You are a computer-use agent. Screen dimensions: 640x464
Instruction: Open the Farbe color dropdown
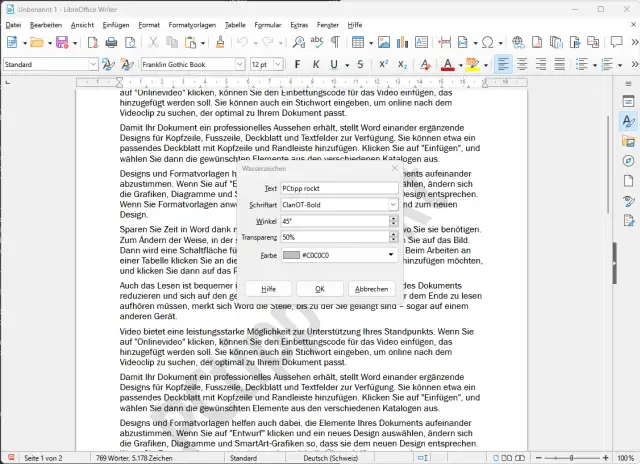coord(394,255)
